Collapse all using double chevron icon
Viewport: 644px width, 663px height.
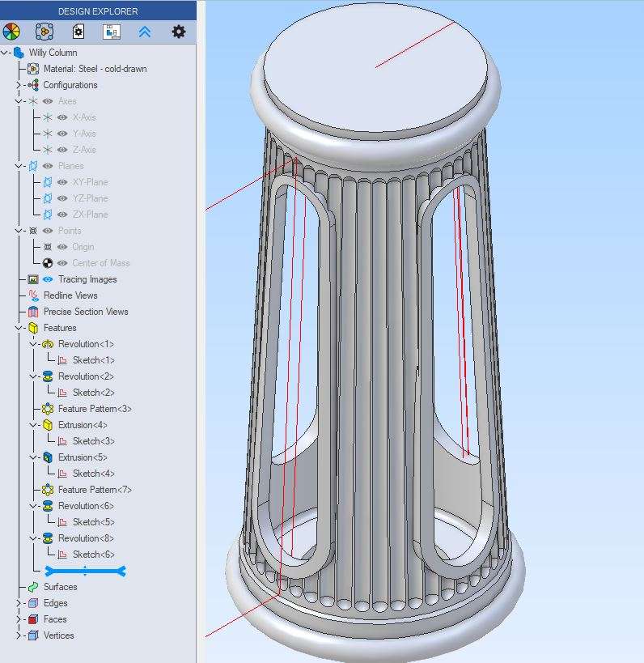point(145,32)
